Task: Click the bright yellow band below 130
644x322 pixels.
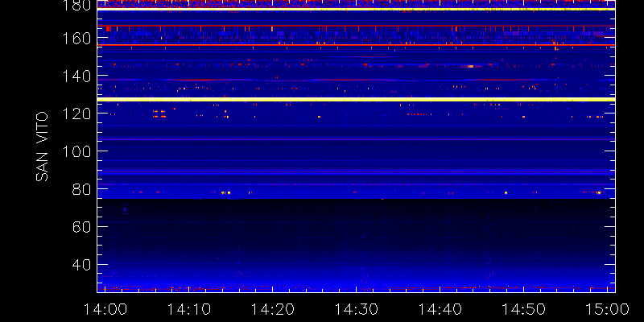Action: [x=356, y=99]
